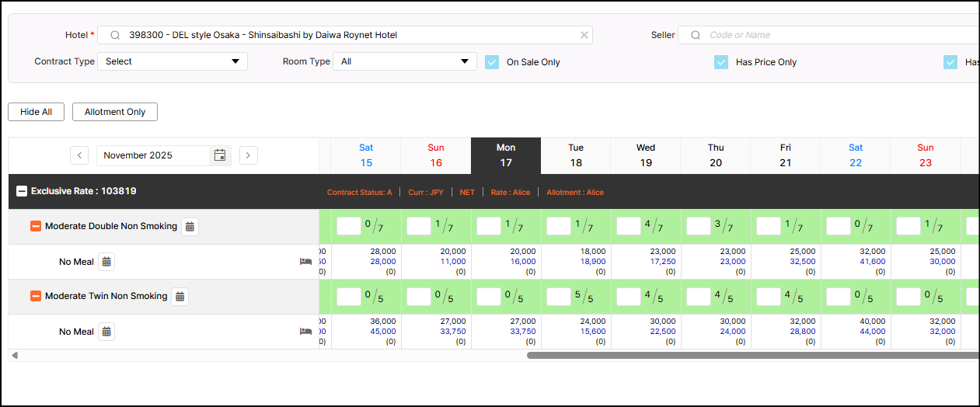Click bed icon in Double room No Meal row

click(305, 262)
